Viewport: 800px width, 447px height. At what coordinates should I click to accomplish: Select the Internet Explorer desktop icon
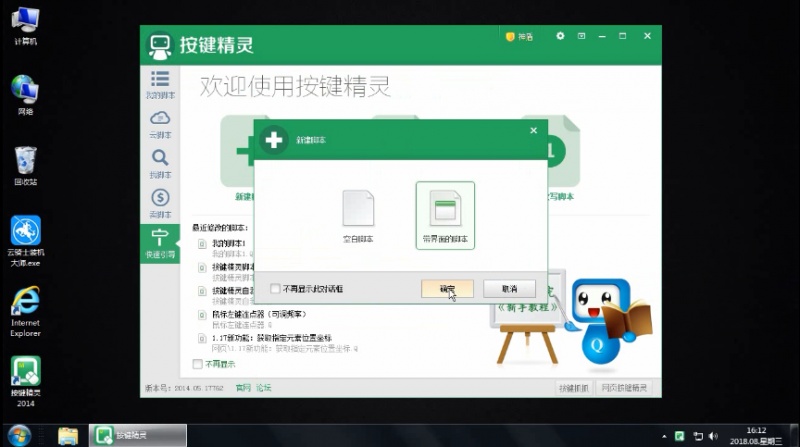pyautogui.click(x=25, y=311)
